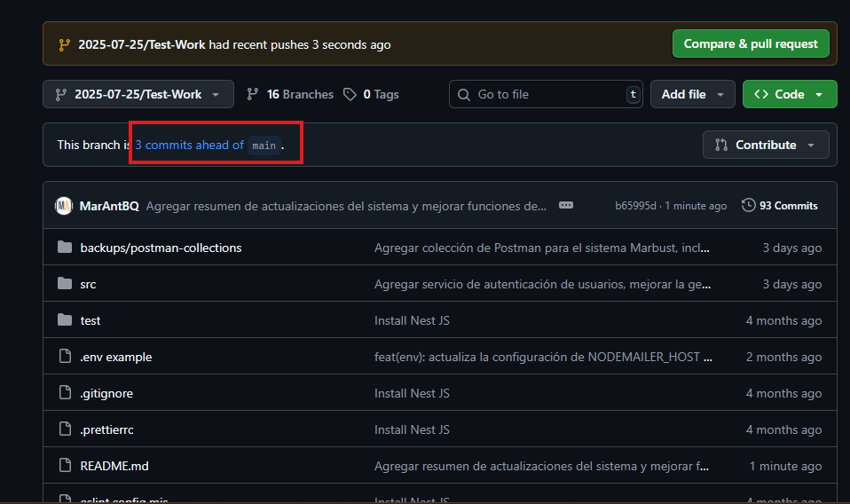The width and height of the screenshot is (850, 504).
Task: Click the file icon next to .gitignore
Action: (65, 392)
